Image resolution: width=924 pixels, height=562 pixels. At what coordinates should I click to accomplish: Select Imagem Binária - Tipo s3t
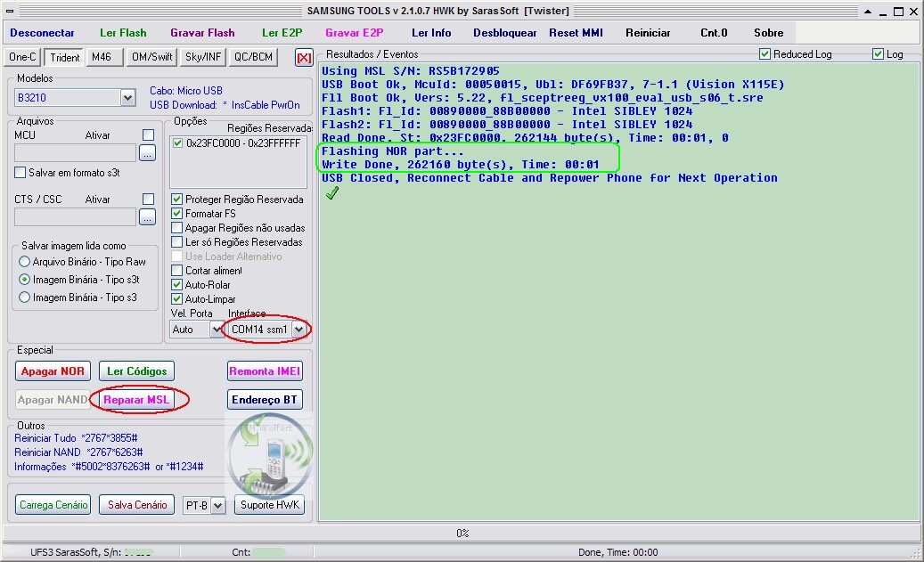point(24,280)
